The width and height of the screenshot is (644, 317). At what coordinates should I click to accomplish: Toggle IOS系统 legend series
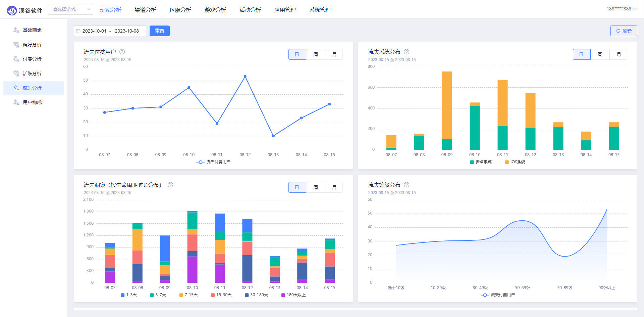coord(515,162)
